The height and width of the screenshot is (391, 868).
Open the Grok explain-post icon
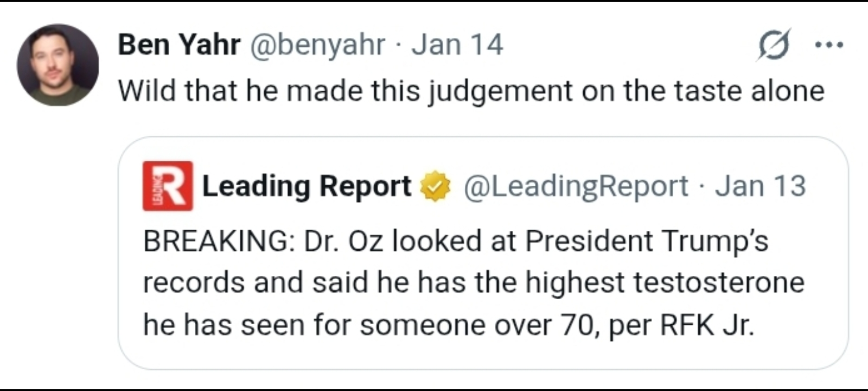pyautogui.click(x=774, y=45)
